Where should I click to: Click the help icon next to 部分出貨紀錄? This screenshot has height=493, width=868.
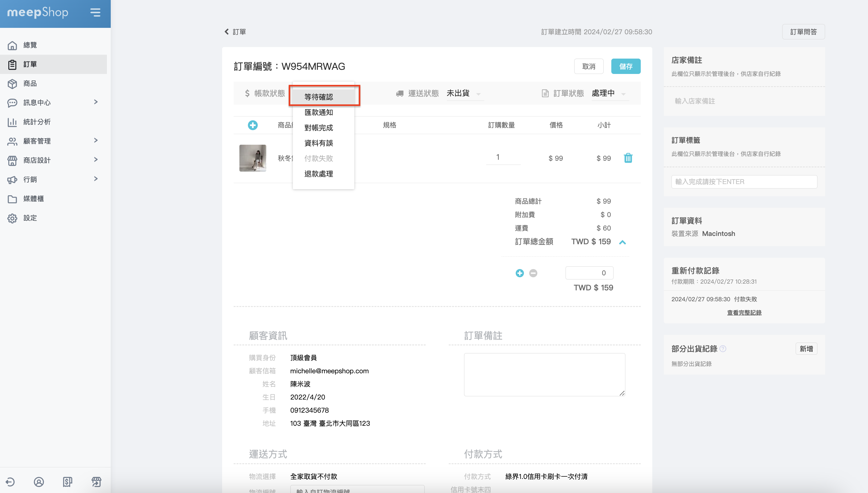pos(723,349)
